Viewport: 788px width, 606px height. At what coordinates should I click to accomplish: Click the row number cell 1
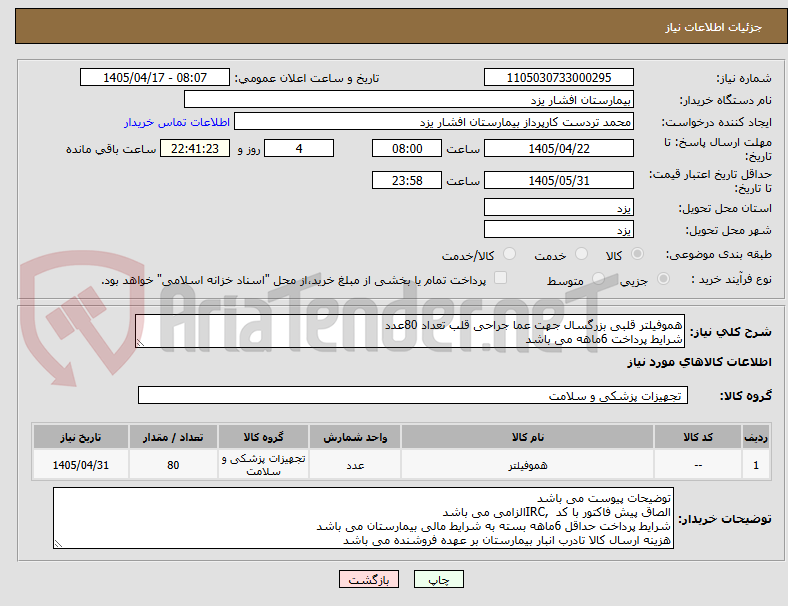click(x=755, y=465)
